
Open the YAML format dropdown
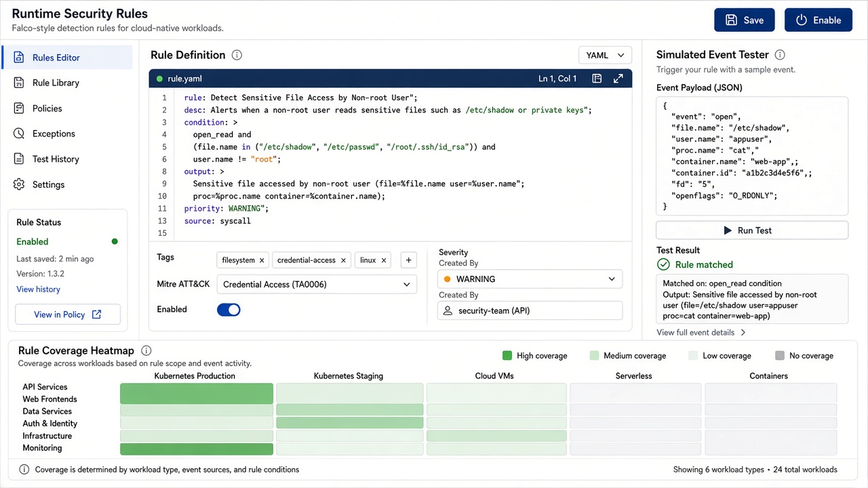pyautogui.click(x=605, y=56)
